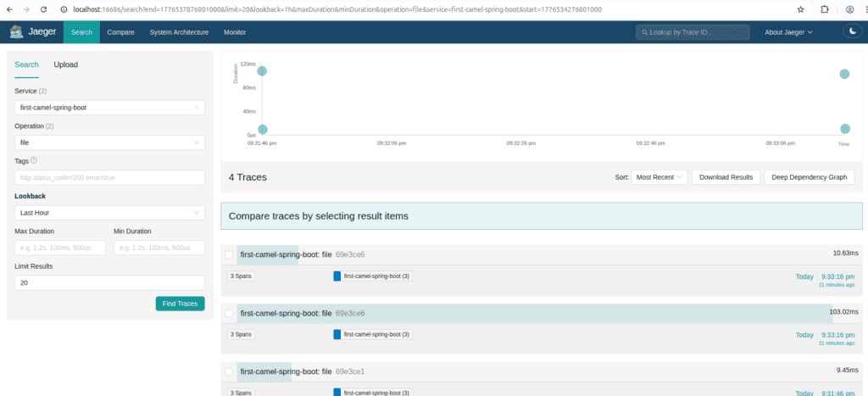Click lower-right scatter plot trace dot
868x396 pixels.
845,129
